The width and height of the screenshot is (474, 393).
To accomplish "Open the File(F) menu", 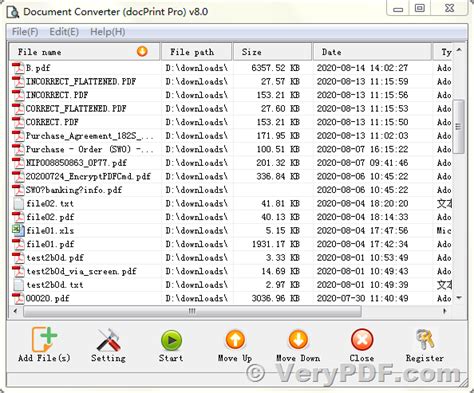I will pos(25,32).
